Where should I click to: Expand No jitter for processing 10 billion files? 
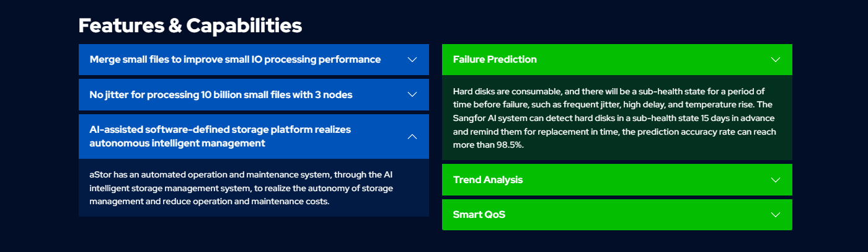254,94
